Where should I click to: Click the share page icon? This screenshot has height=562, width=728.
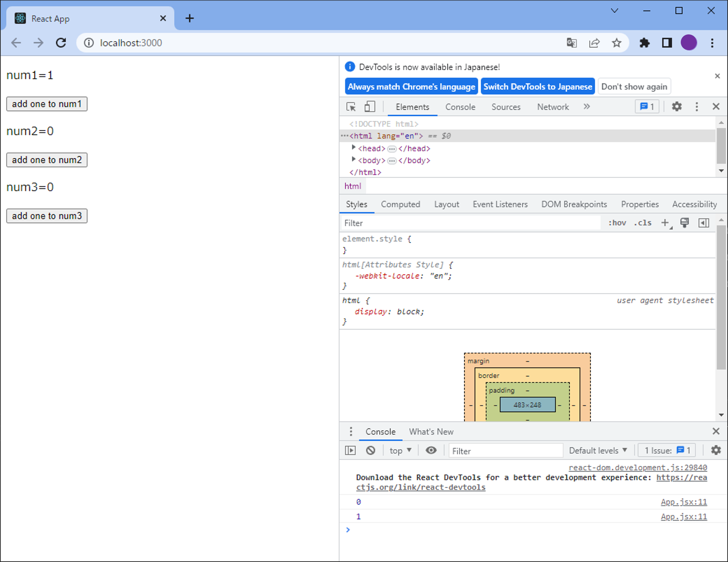click(x=594, y=43)
